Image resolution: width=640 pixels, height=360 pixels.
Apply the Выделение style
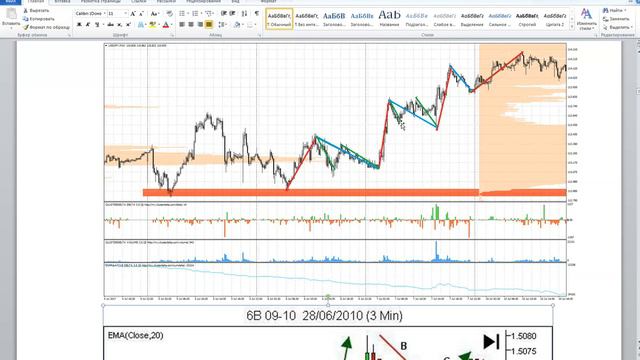tap(472, 19)
